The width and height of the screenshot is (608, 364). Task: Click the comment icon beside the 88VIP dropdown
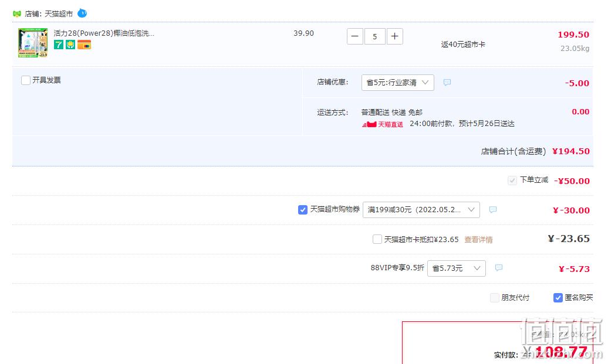pos(499,268)
